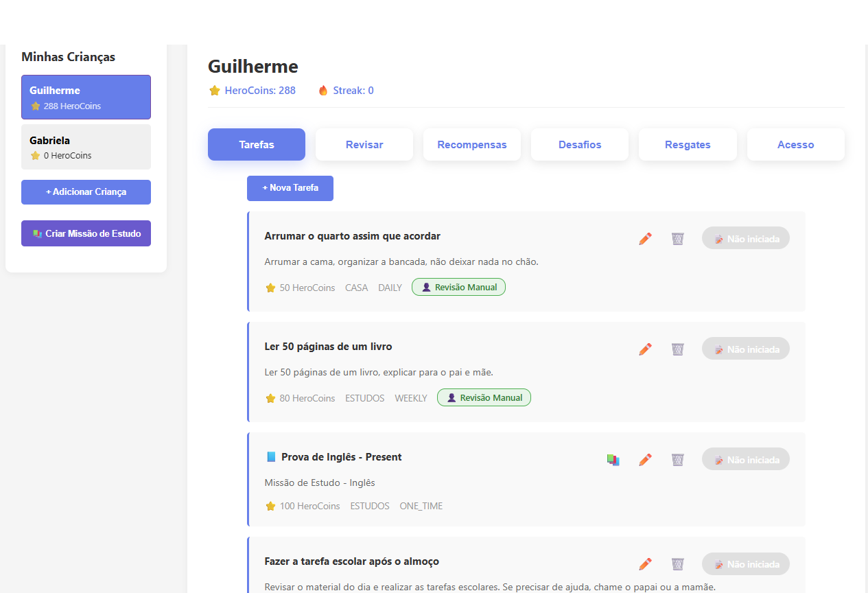Click the person icon inside the Revisão Manual badge
This screenshot has width=868, height=593.
pos(427,286)
